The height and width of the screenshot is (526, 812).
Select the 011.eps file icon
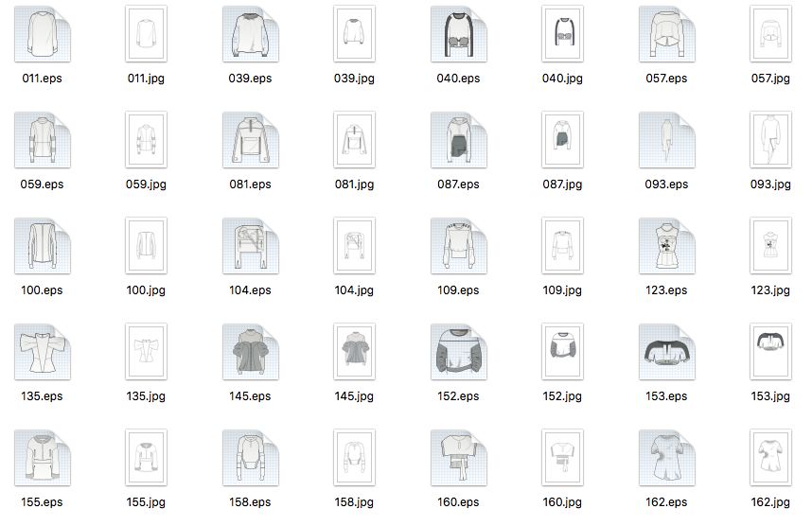(43, 34)
